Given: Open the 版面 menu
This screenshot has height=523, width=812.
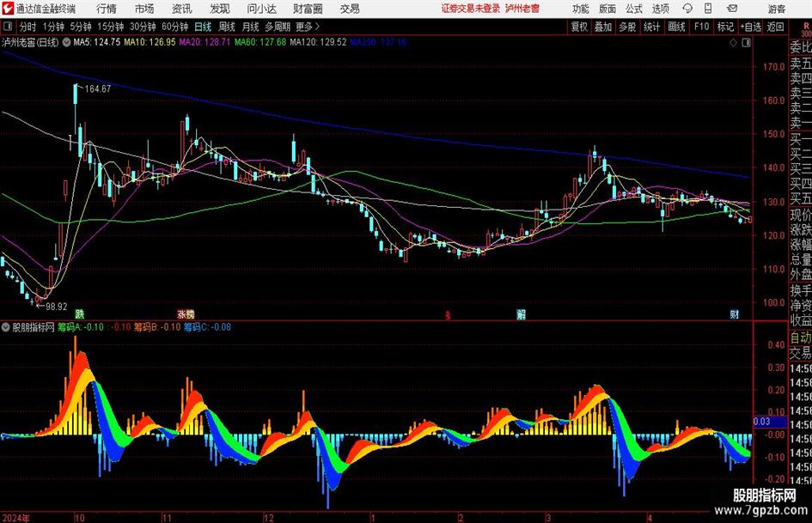Looking at the screenshot, I should click(607, 9).
